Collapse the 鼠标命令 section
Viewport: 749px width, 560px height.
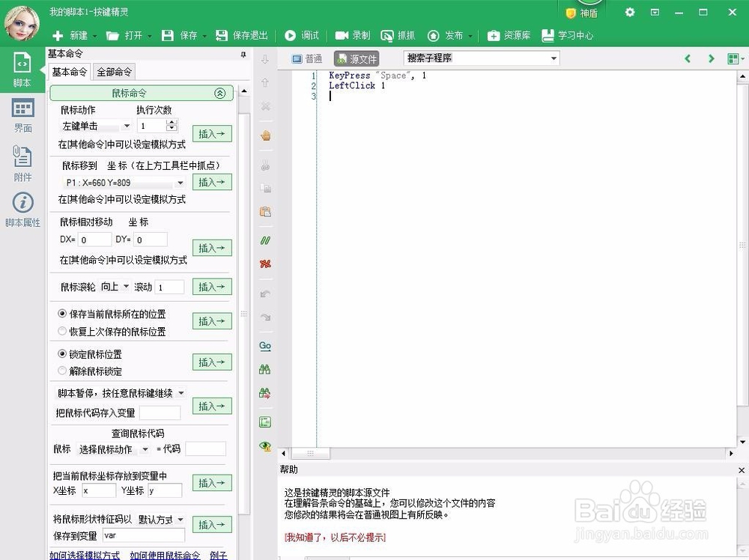[x=219, y=93]
